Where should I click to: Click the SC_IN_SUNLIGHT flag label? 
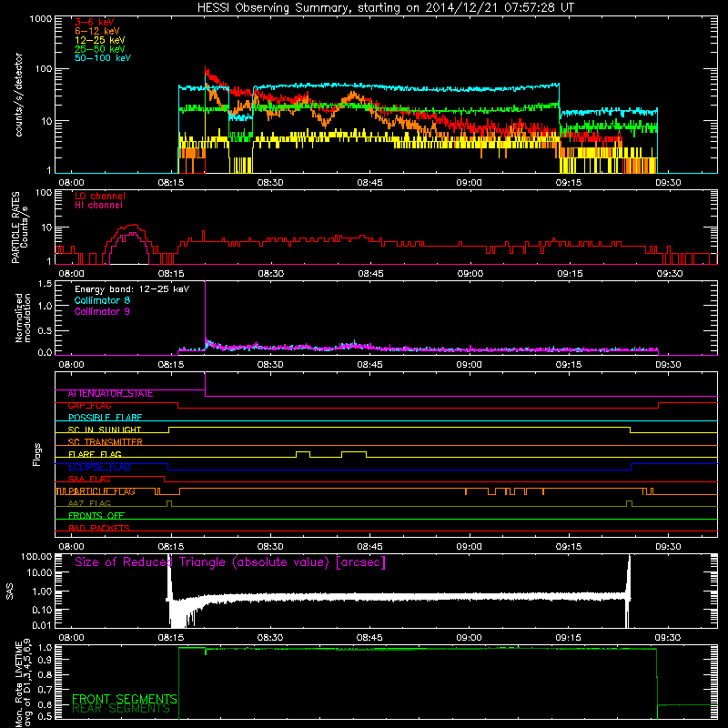tap(105, 430)
